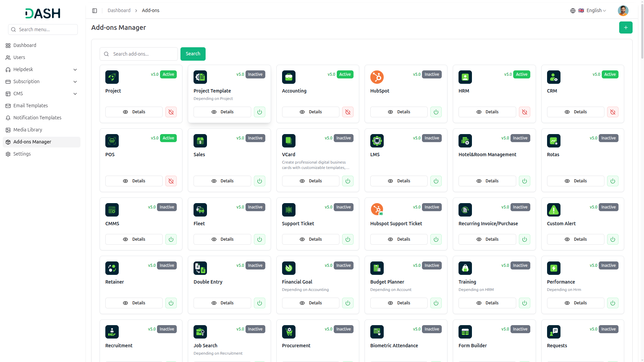644x362 pixels.
Task: Click the Accounting briefcase icon
Action: [288, 77]
